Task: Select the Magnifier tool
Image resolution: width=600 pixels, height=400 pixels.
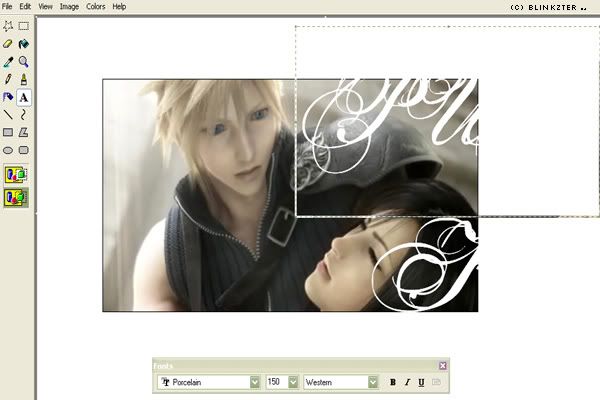Action: tap(24, 62)
